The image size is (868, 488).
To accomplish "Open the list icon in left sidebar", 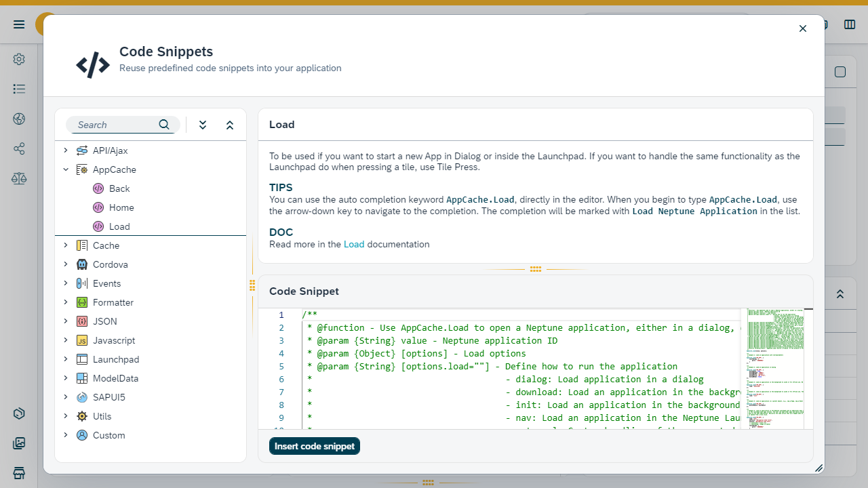I will (x=19, y=89).
